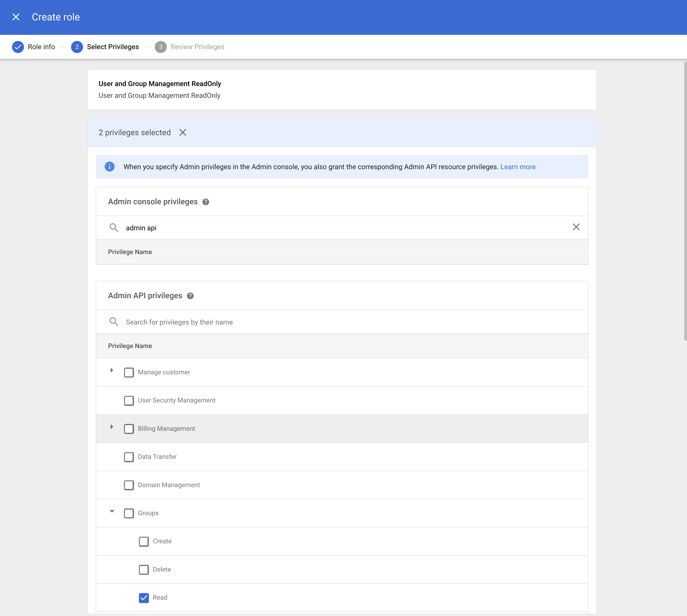Click the search icon in Admin API privileges
The height and width of the screenshot is (616, 687).
tap(114, 322)
